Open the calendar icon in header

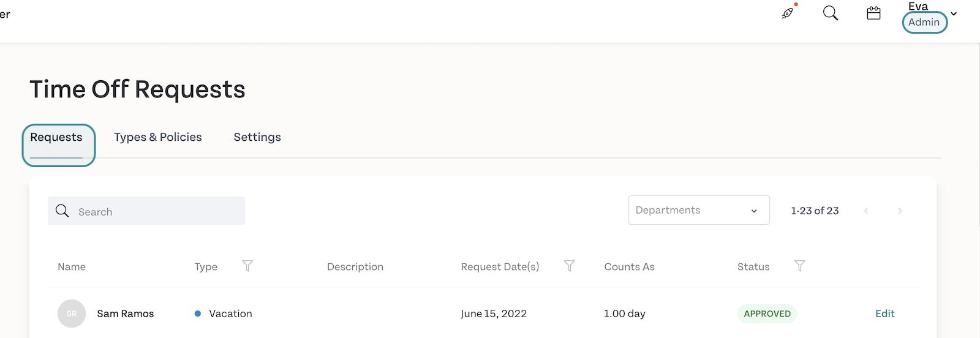tap(874, 13)
